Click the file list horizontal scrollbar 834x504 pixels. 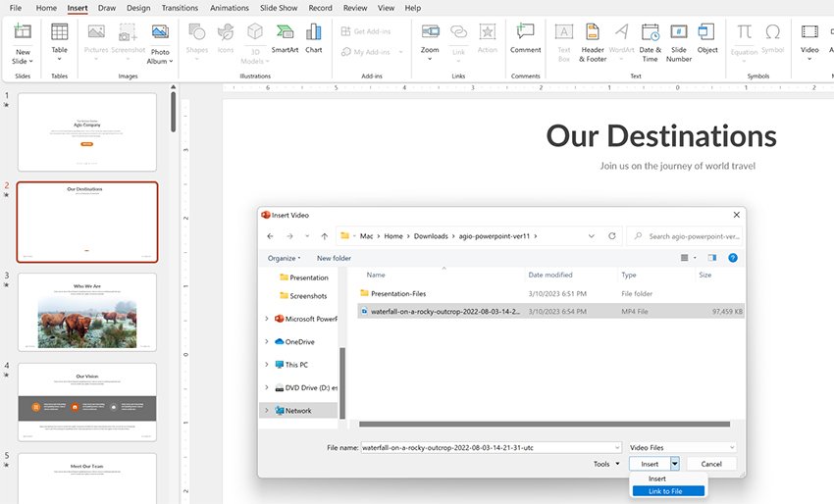coord(545,425)
